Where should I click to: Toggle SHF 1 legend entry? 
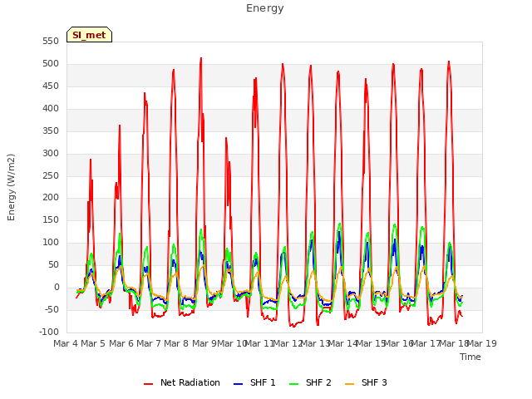254,382
